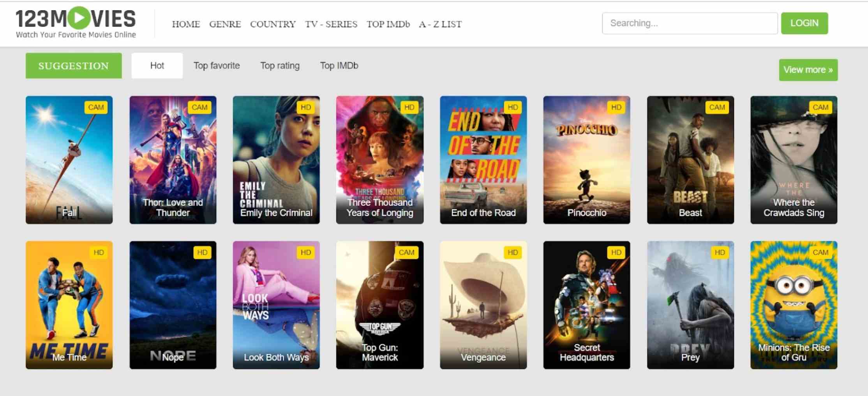Viewport: 868px width, 396px height.
Task: Click the HD badge on Vengeance
Action: (513, 252)
